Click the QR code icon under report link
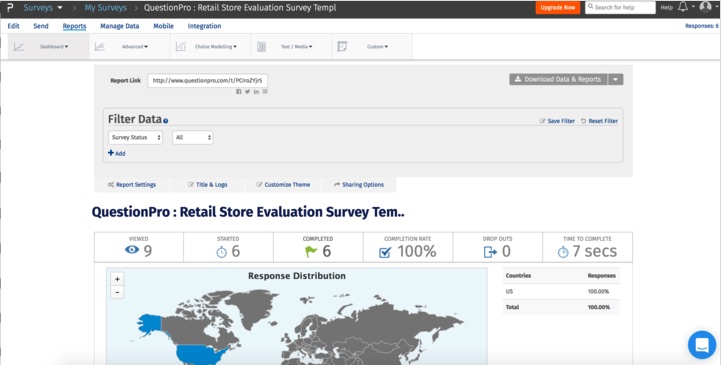Viewport: 721px width, 365px height. pyautogui.click(x=265, y=91)
